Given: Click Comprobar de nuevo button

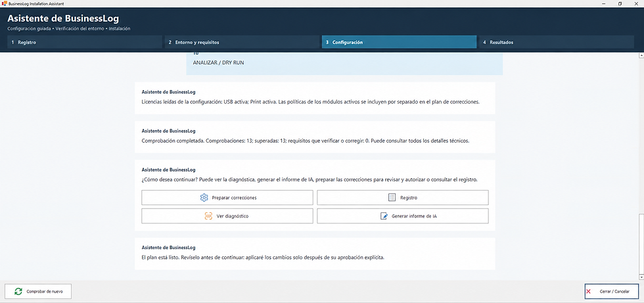Looking at the screenshot, I should coord(38,292).
